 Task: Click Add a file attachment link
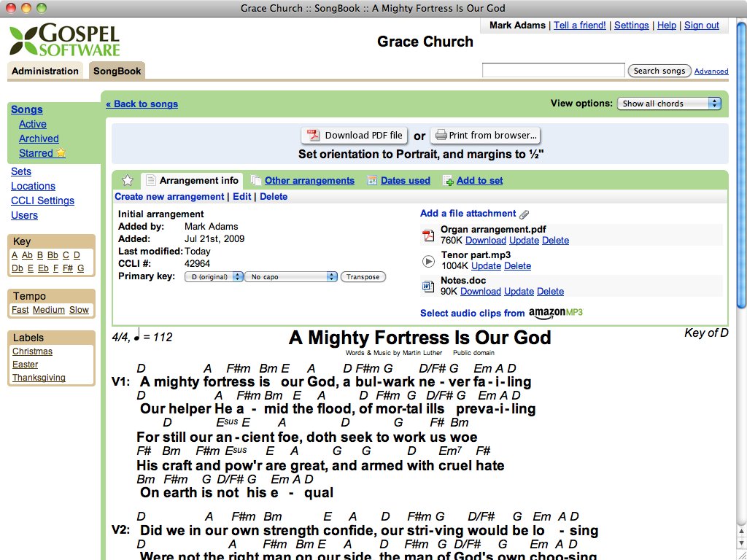[x=468, y=214]
